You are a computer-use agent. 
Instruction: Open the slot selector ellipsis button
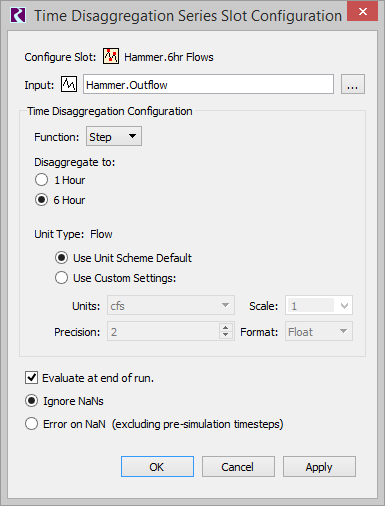pyautogui.click(x=353, y=84)
